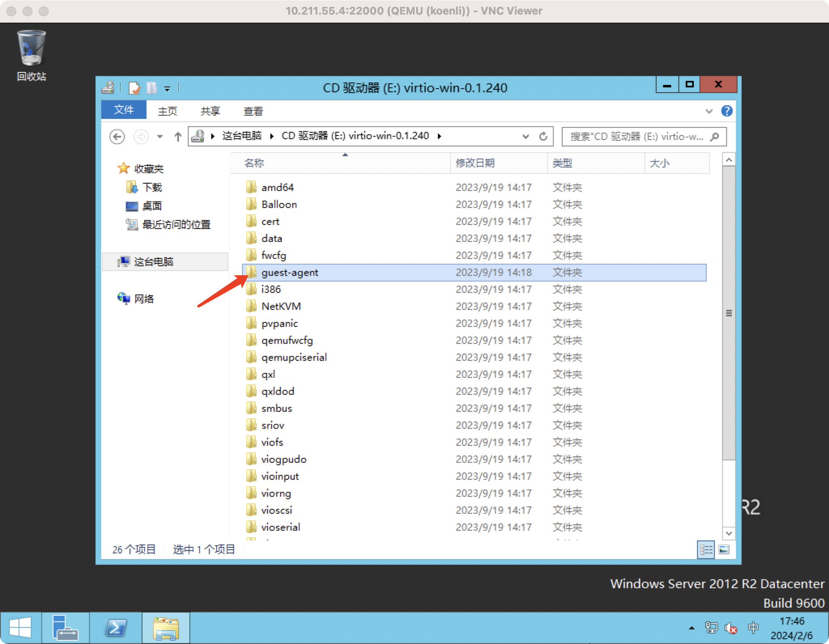
Task: Go up one folder level
Action: tap(178, 137)
